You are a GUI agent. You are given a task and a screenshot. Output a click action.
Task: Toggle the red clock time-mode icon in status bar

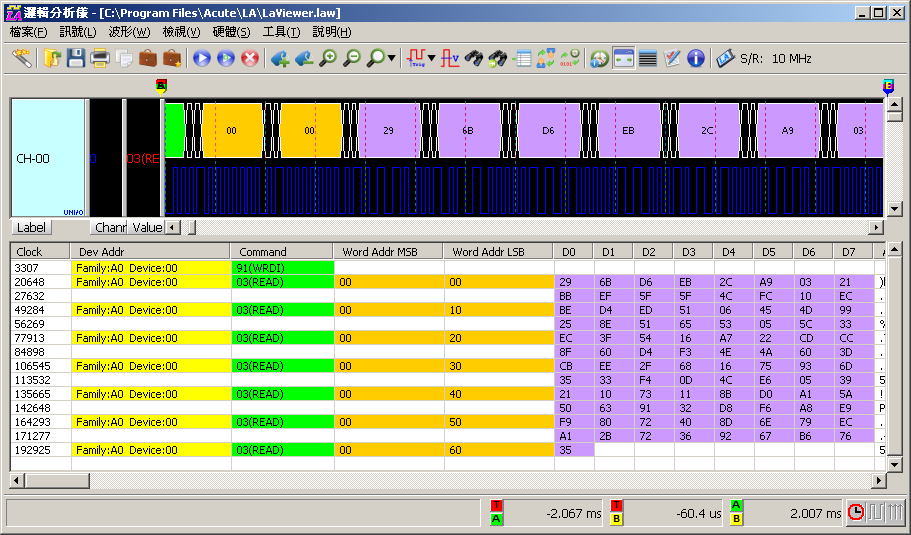856,512
